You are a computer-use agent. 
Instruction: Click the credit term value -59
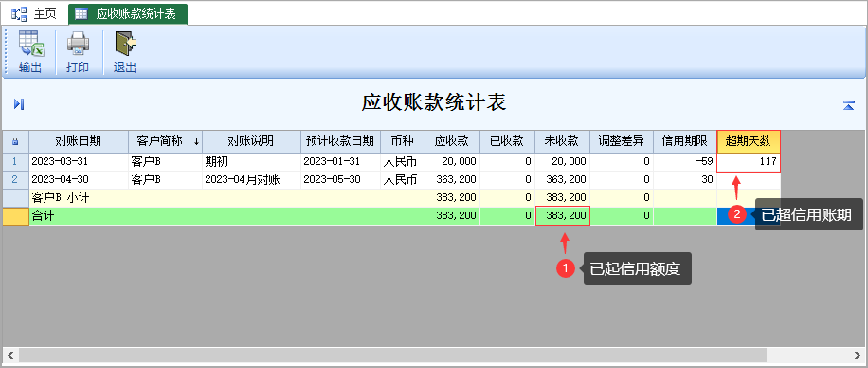685,162
